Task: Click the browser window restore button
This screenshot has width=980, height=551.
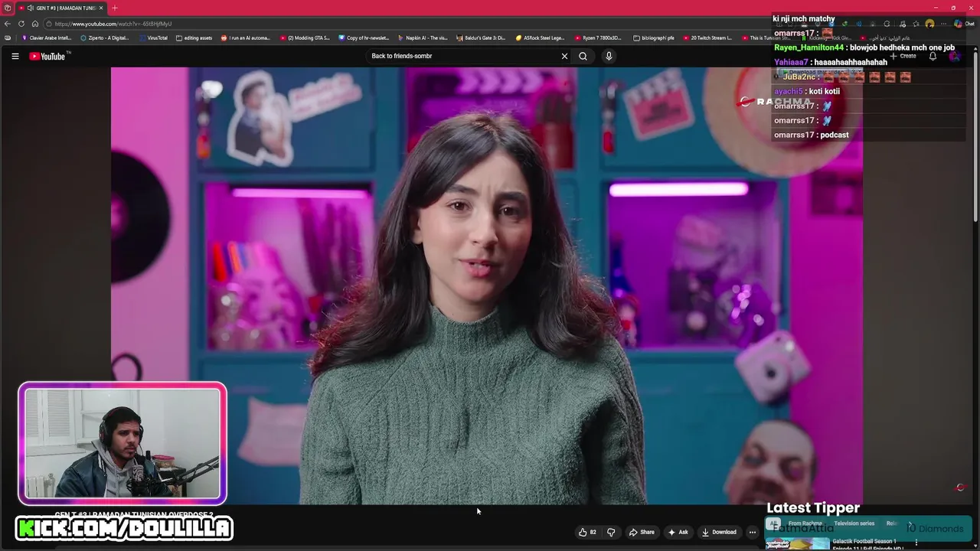Action: pyautogui.click(x=953, y=8)
